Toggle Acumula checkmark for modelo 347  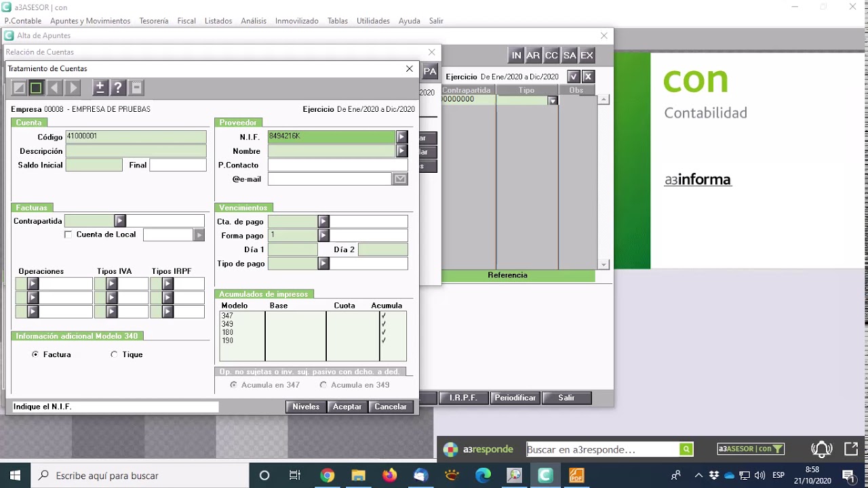click(x=384, y=316)
